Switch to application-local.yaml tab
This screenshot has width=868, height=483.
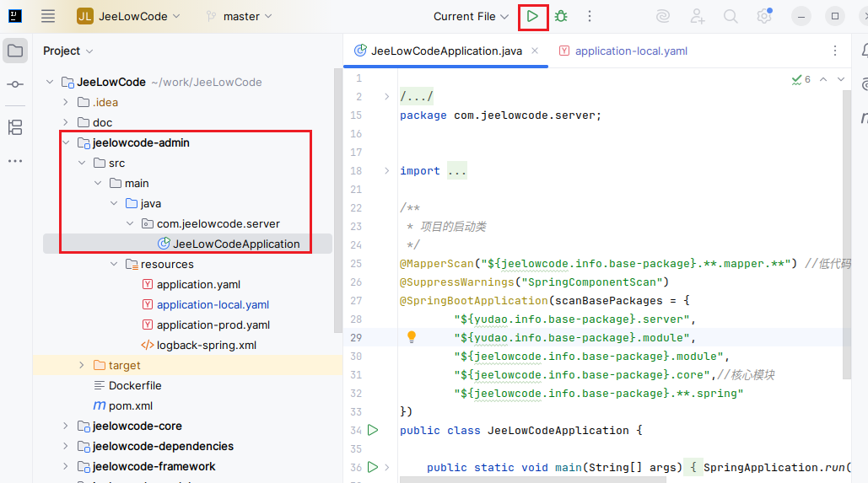623,51
